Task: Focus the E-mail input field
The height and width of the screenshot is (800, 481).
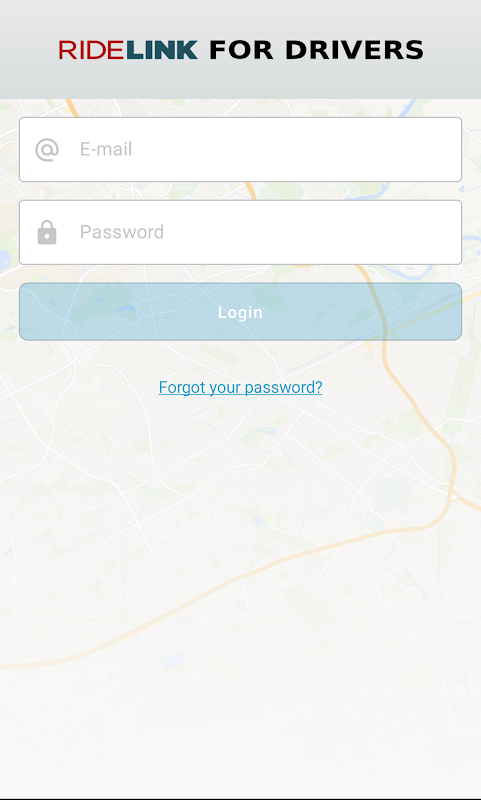Action: (x=240, y=149)
